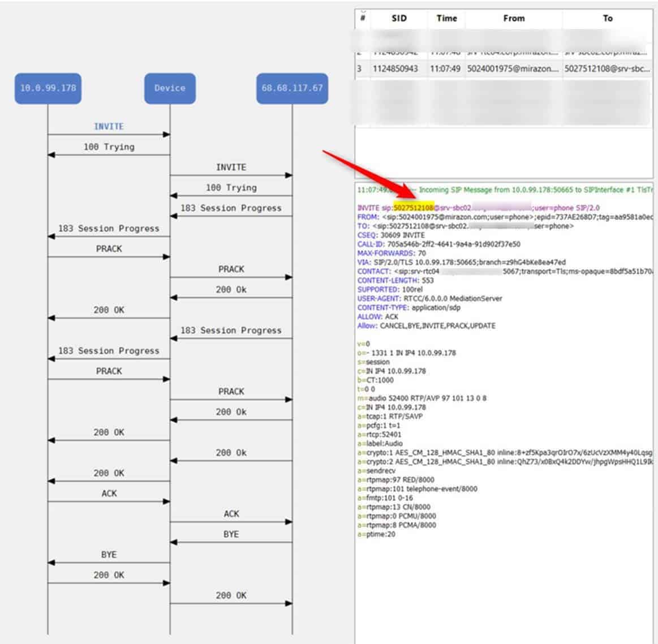This screenshot has width=658, height=644.
Task: Select To cell 5027512108@srv-sbc
Action: coord(607,68)
